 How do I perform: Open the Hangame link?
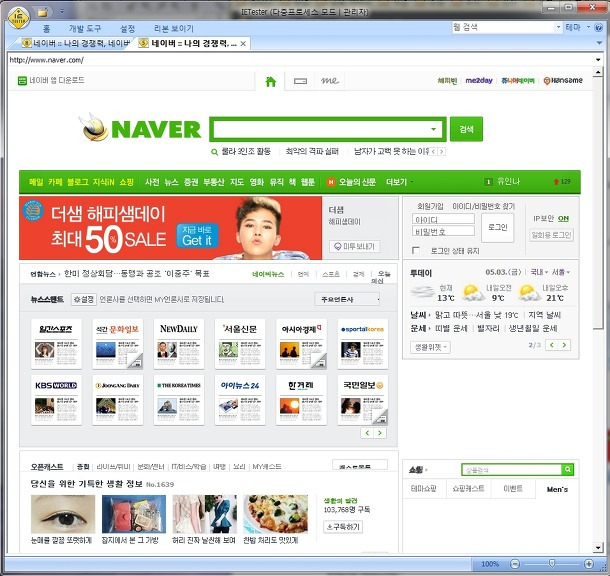pyautogui.click(x=563, y=81)
